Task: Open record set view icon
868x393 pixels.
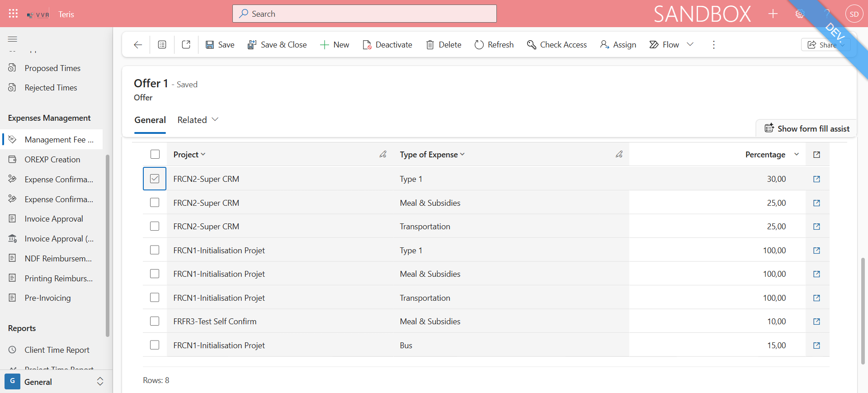Action: click(162, 45)
